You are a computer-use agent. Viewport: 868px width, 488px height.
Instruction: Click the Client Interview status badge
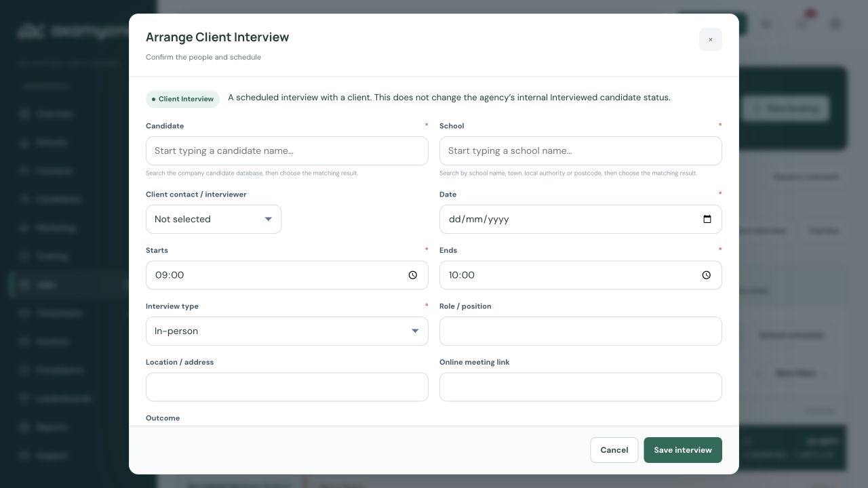(182, 99)
